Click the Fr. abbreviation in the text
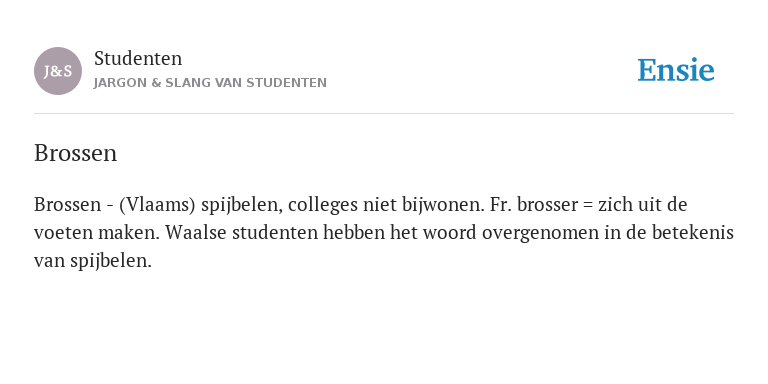768x384 pixels. 501,205
